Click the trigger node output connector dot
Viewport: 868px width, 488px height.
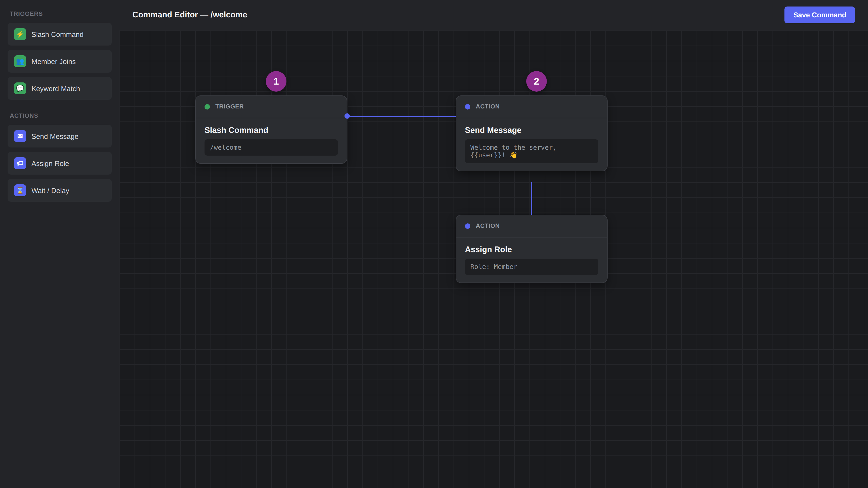point(347,116)
